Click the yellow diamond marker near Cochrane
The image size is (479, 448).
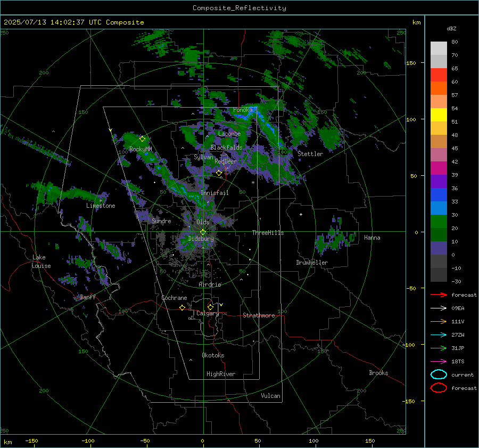point(182,307)
